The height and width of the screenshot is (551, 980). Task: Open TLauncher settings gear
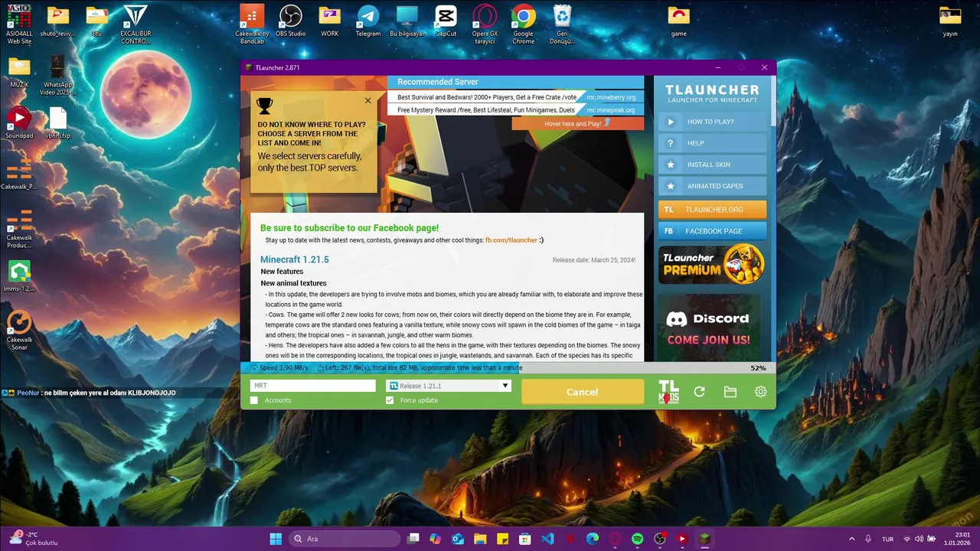760,392
